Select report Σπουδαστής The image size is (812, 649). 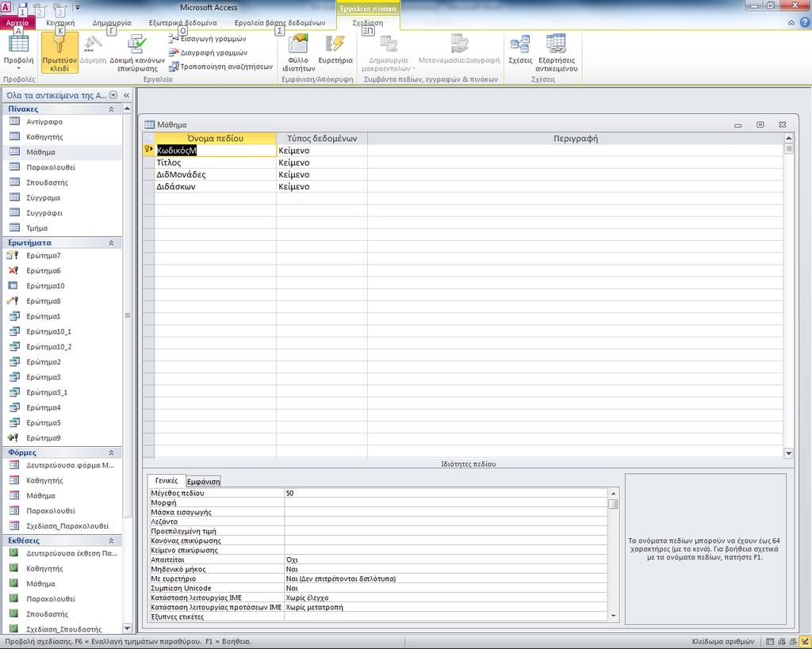tap(47, 614)
